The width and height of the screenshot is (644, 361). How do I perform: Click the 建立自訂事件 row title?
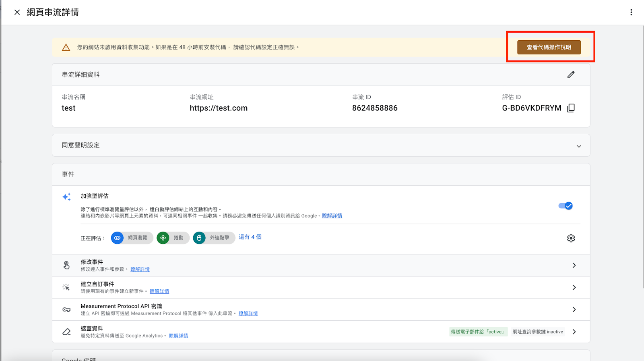(97, 284)
